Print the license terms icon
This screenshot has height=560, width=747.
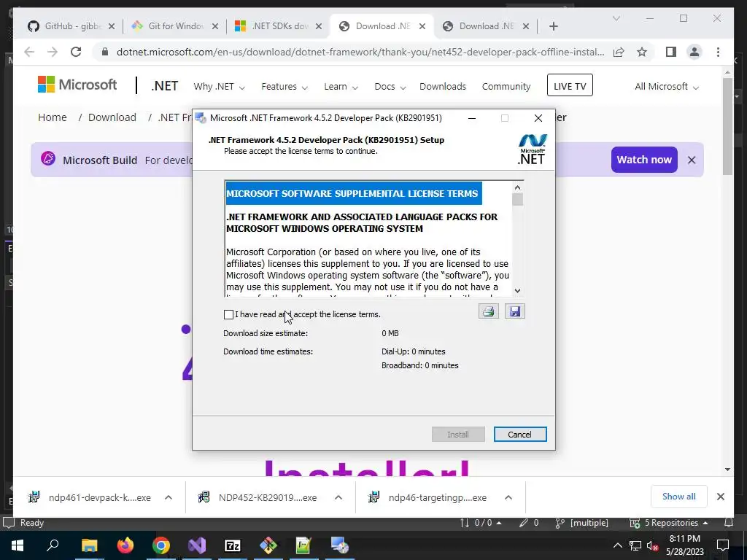click(488, 311)
